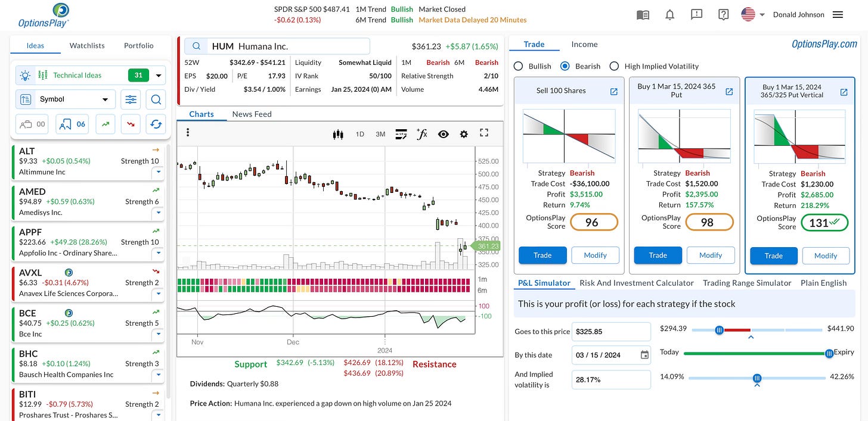Adjust the stock price slider handle
Screen dimensions: 868x421
click(x=720, y=330)
